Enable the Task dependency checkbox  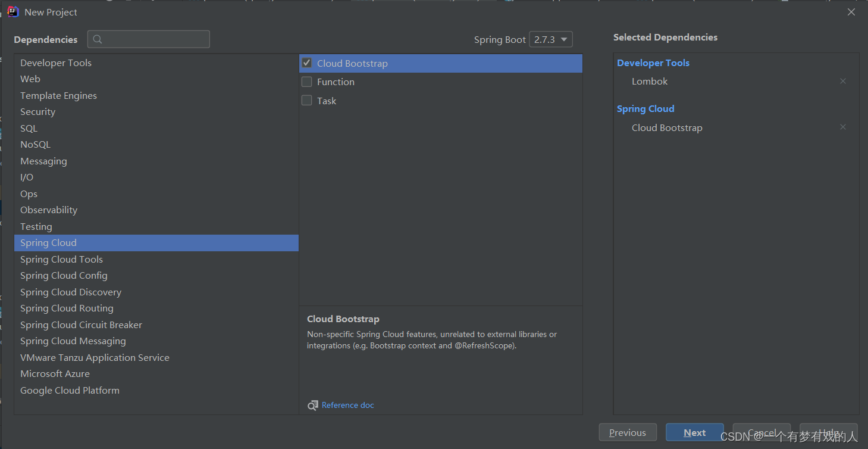[x=307, y=101]
